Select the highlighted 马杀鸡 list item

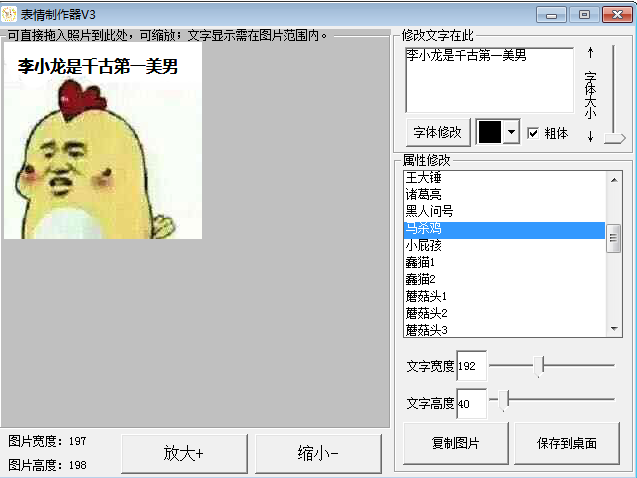coord(505,229)
